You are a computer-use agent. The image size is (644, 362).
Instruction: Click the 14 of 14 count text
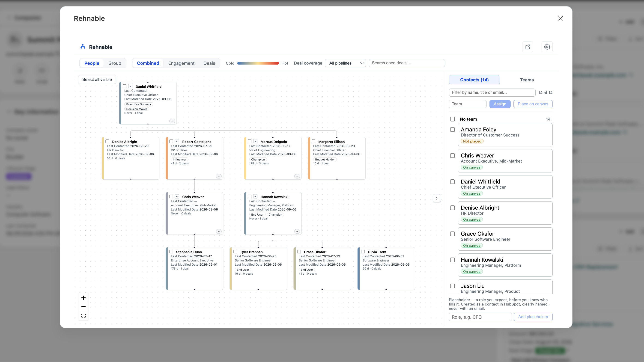(545, 93)
